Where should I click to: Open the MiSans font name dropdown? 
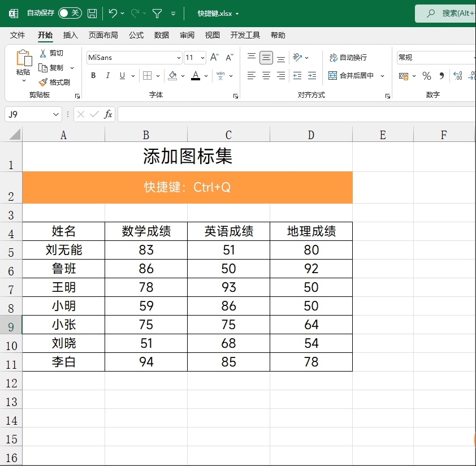[179, 58]
